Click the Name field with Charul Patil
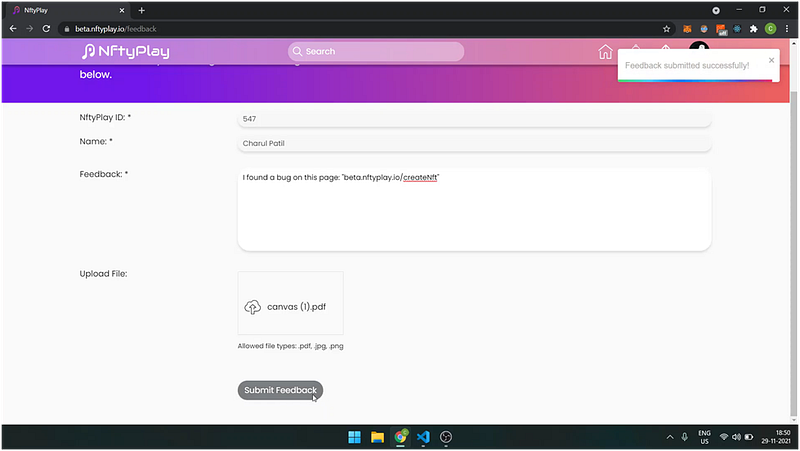Screen dimensions: 800x451 [474, 143]
